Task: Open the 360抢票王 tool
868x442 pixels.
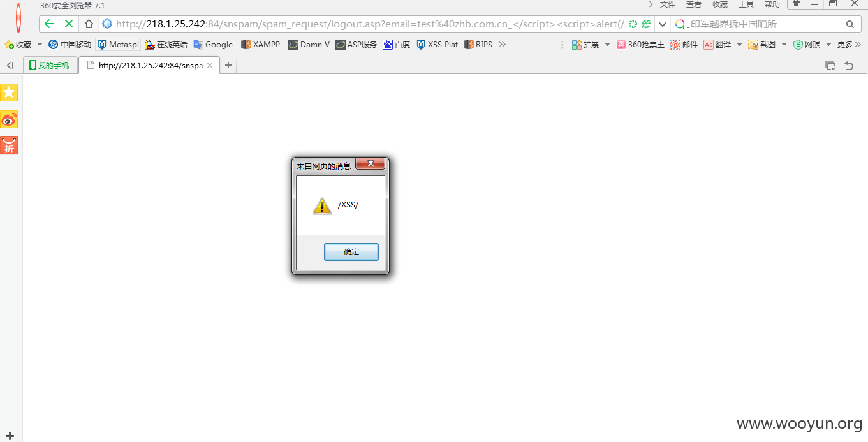Action: point(640,45)
